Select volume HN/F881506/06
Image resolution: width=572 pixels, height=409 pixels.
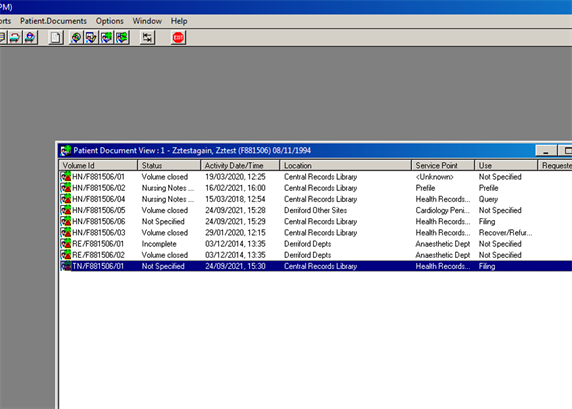pos(98,221)
